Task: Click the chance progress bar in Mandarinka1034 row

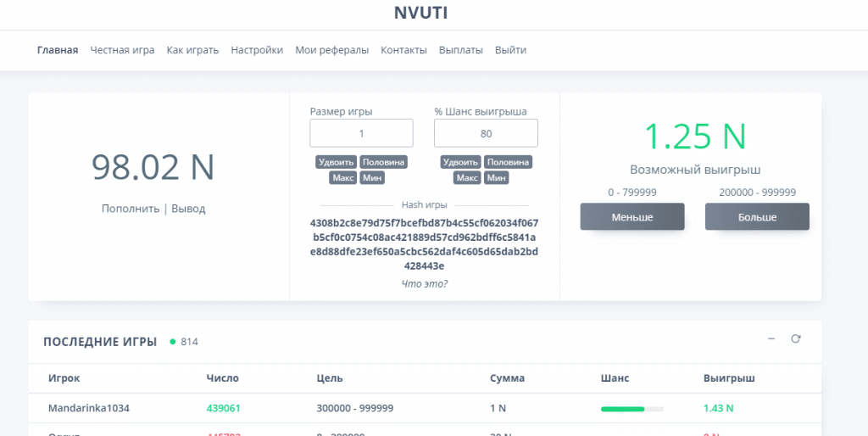Action: tap(632, 409)
